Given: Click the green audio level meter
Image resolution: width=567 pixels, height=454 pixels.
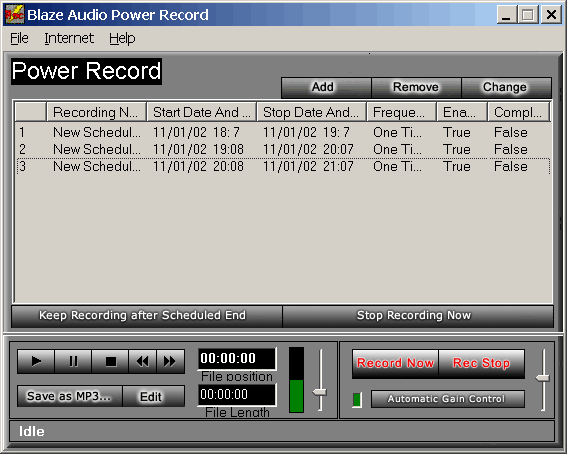Looking at the screenshot, I should tap(297, 380).
